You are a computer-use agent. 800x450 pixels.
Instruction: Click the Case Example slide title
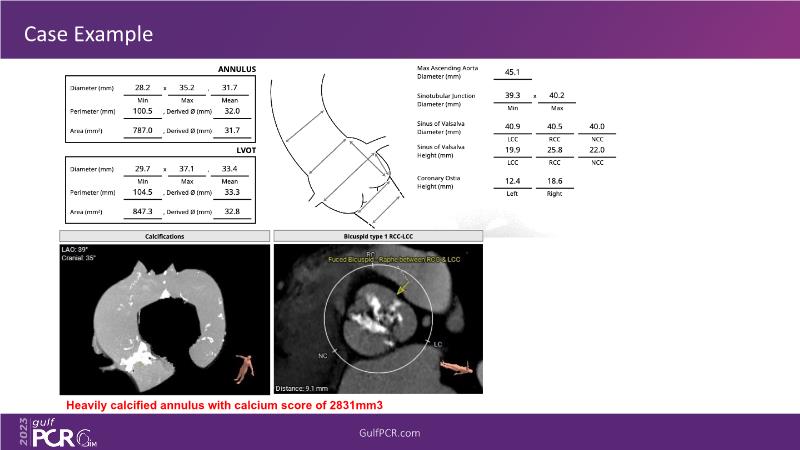point(89,34)
